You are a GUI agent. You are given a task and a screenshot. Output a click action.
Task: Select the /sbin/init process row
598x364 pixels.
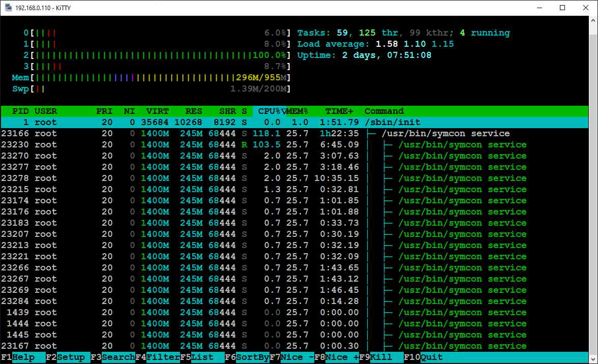294,123
